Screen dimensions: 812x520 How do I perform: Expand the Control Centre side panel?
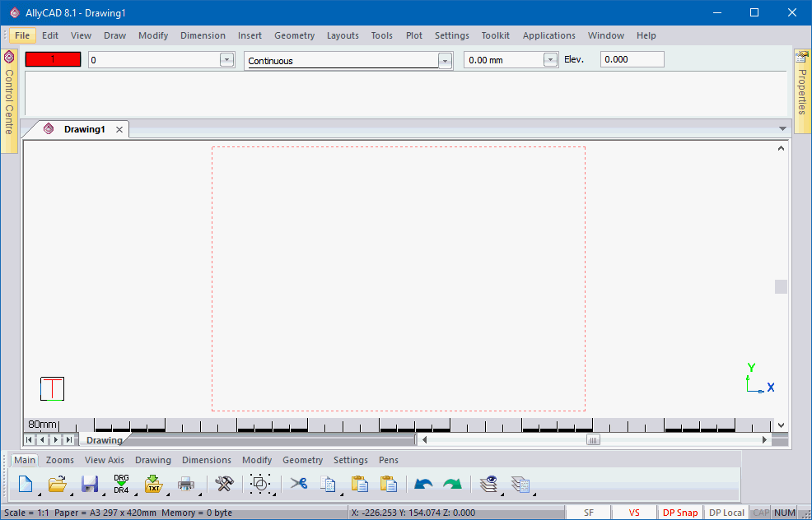pos(9,99)
